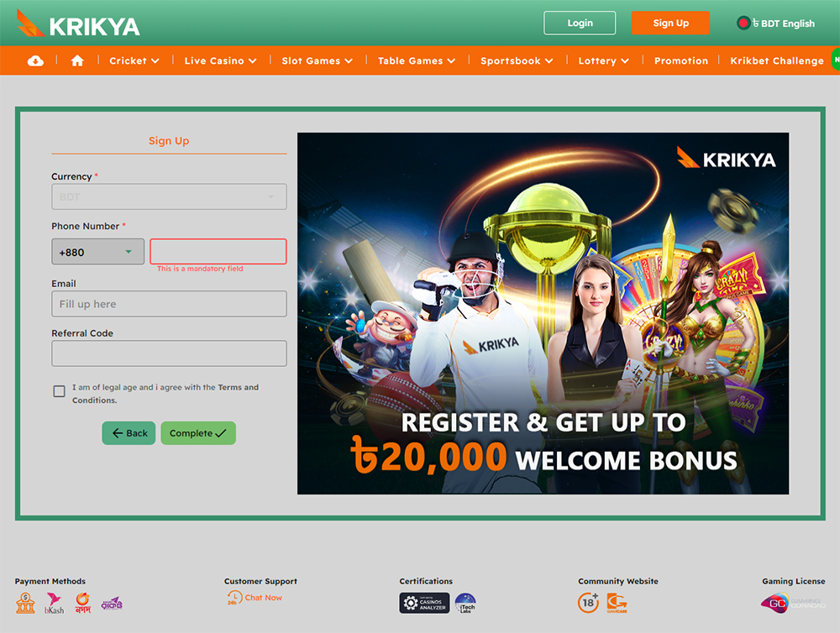Screen dimensions: 840x633
Task: Click the bKash payment method icon
Action: 54,603
